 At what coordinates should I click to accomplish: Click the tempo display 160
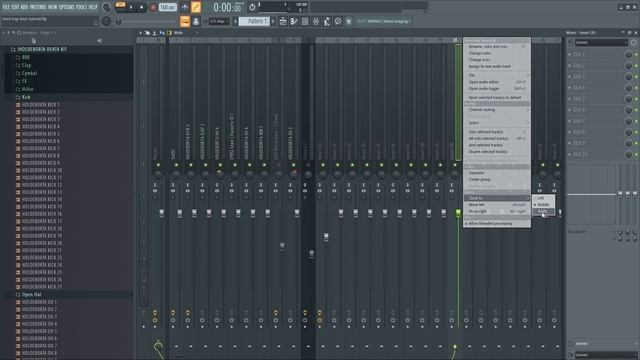(167, 7)
